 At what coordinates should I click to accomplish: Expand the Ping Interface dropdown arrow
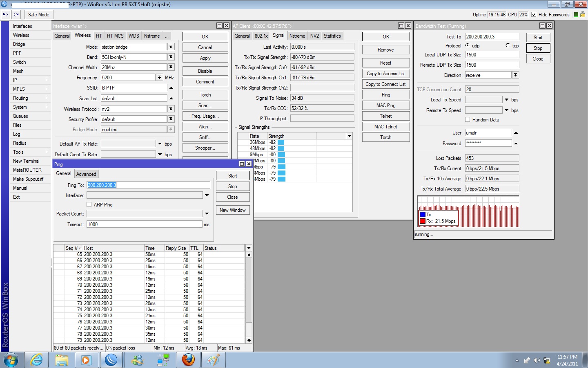click(207, 195)
